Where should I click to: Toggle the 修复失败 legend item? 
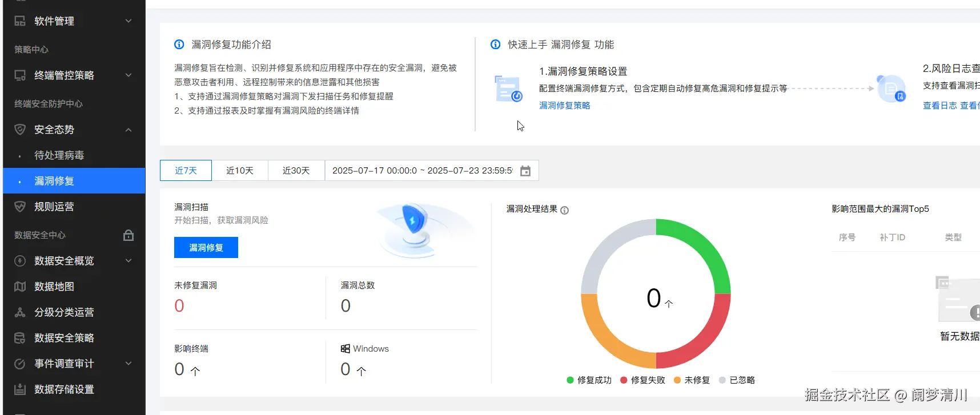point(642,380)
